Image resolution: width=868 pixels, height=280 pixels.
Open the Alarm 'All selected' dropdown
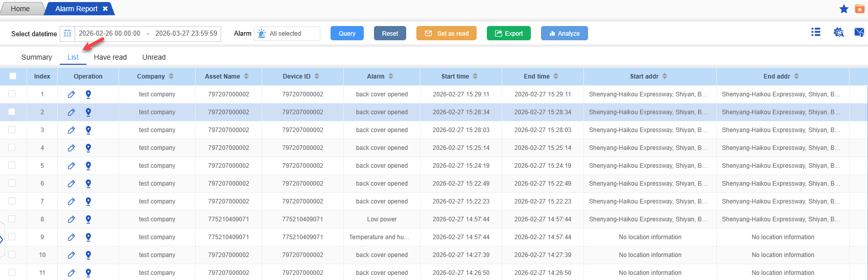pos(287,34)
